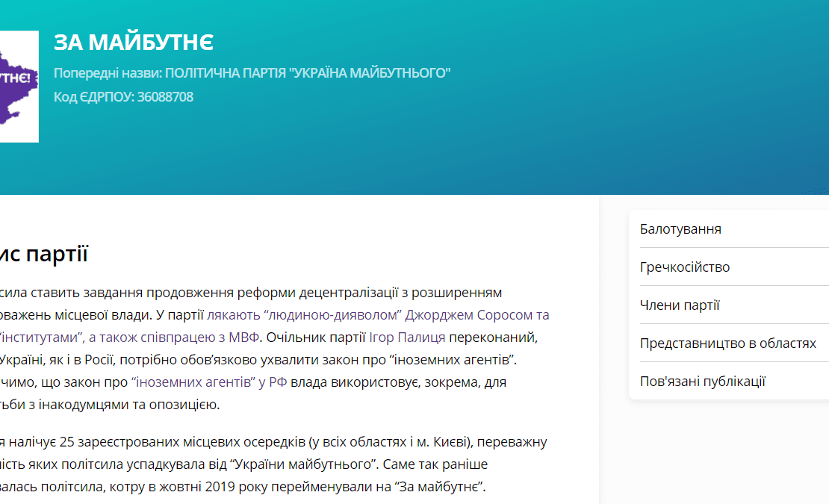Click the paragraph about 25 зареєстрованих місцевих осередків

pyautogui.click(x=274, y=464)
